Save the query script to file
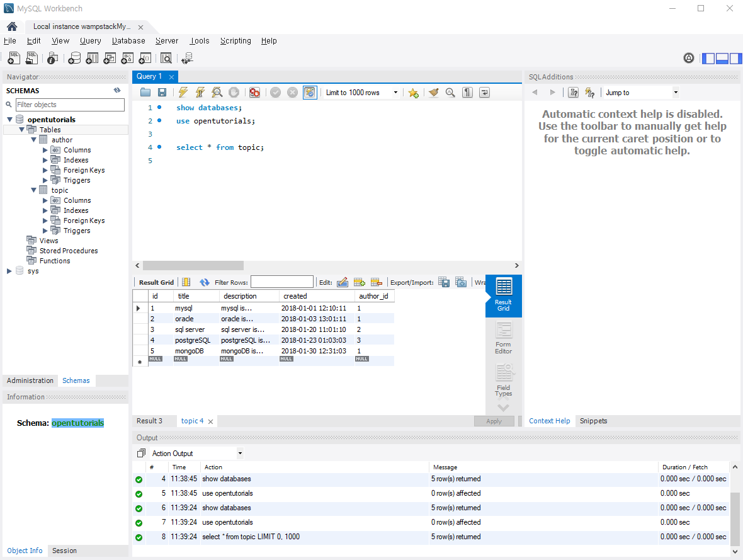The height and width of the screenshot is (560, 743). tap(162, 93)
